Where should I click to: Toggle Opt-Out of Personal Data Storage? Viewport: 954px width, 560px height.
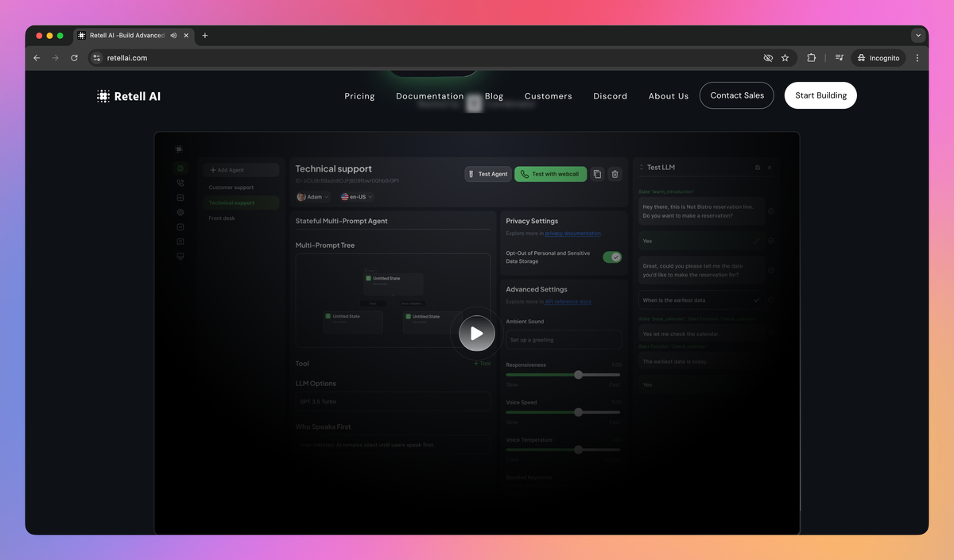click(612, 257)
